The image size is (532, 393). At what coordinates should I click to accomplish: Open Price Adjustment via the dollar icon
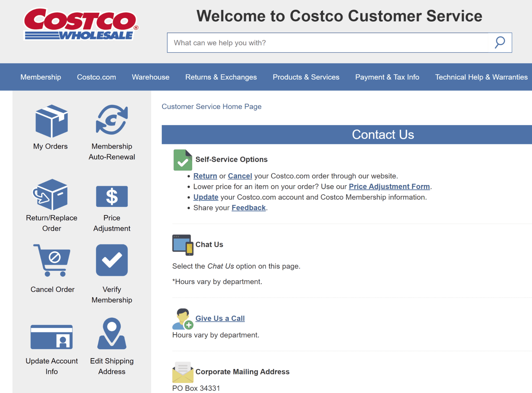tap(112, 196)
